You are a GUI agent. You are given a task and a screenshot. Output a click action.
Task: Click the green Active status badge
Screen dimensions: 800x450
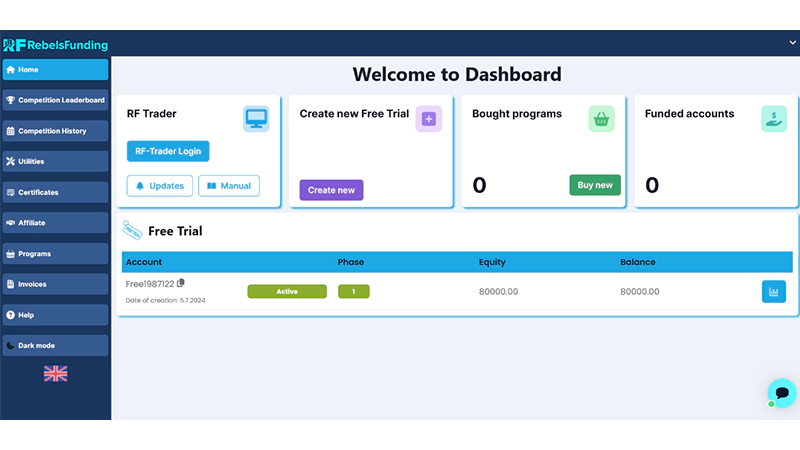click(287, 292)
